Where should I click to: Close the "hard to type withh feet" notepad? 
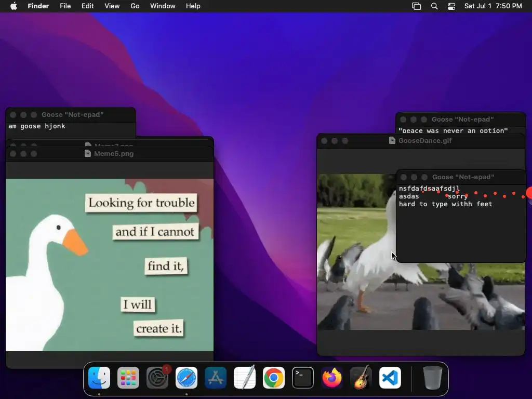(x=404, y=177)
